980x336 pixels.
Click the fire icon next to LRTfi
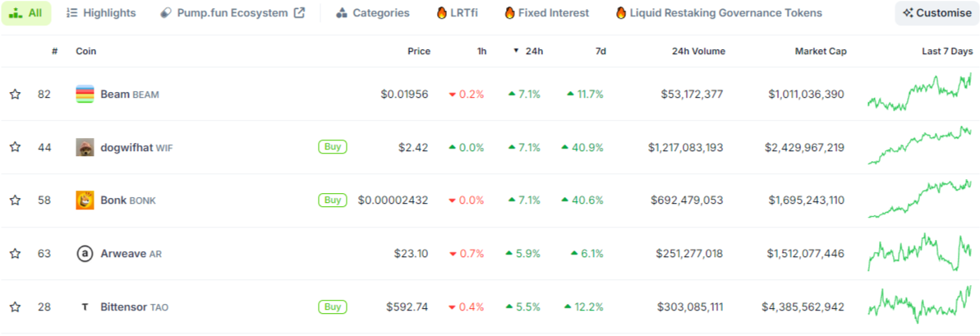pos(442,13)
